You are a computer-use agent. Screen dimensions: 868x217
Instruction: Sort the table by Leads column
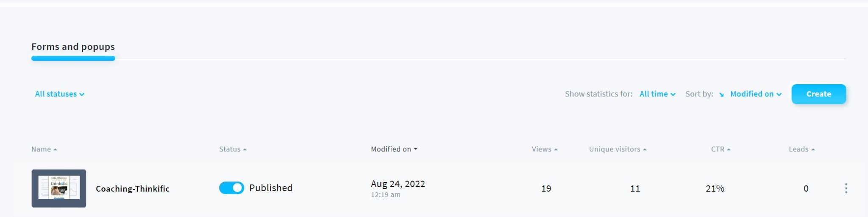(x=801, y=149)
